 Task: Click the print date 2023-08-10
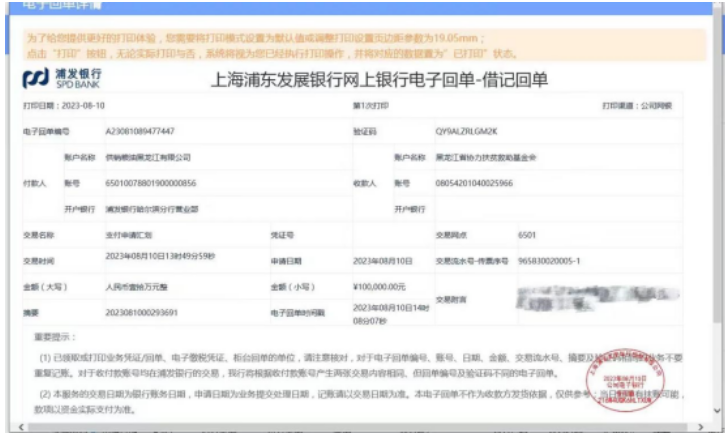pos(83,105)
